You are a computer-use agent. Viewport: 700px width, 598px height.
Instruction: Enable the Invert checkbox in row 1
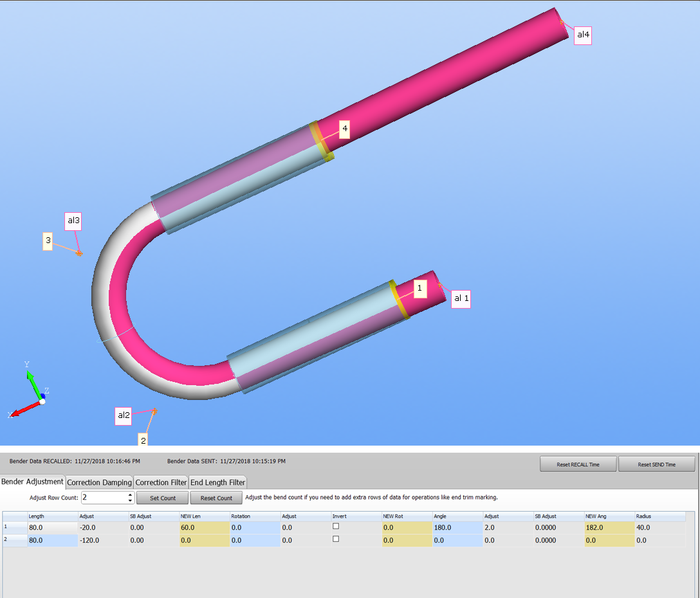pyautogui.click(x=335, y=527)
